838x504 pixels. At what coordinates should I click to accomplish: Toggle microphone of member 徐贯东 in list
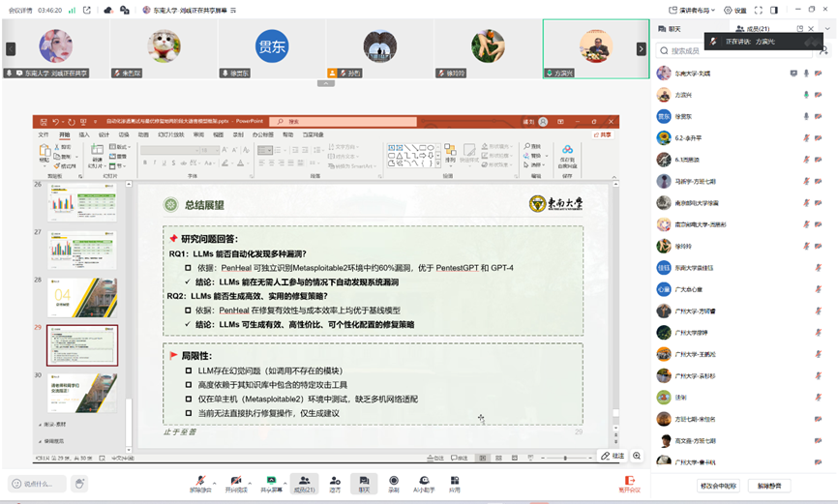[x=805, y=116]
